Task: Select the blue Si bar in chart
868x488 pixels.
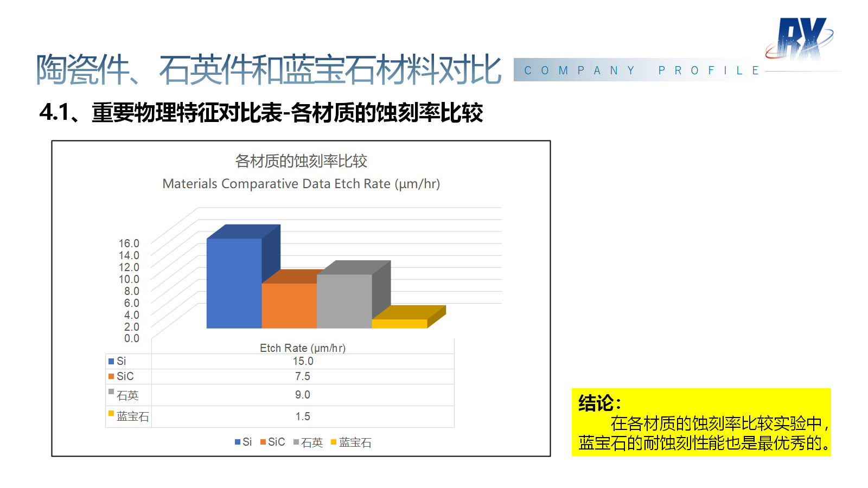Action: pos(234,283)
